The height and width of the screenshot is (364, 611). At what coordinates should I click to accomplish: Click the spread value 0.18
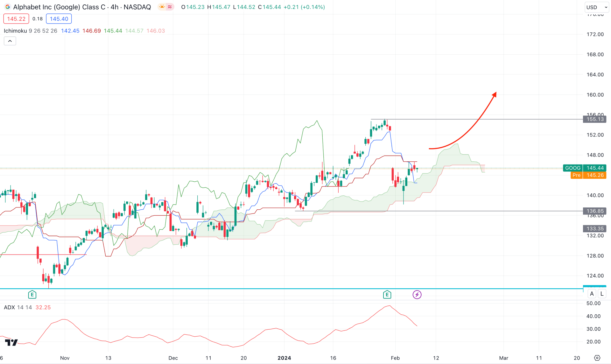pos(38,19)
